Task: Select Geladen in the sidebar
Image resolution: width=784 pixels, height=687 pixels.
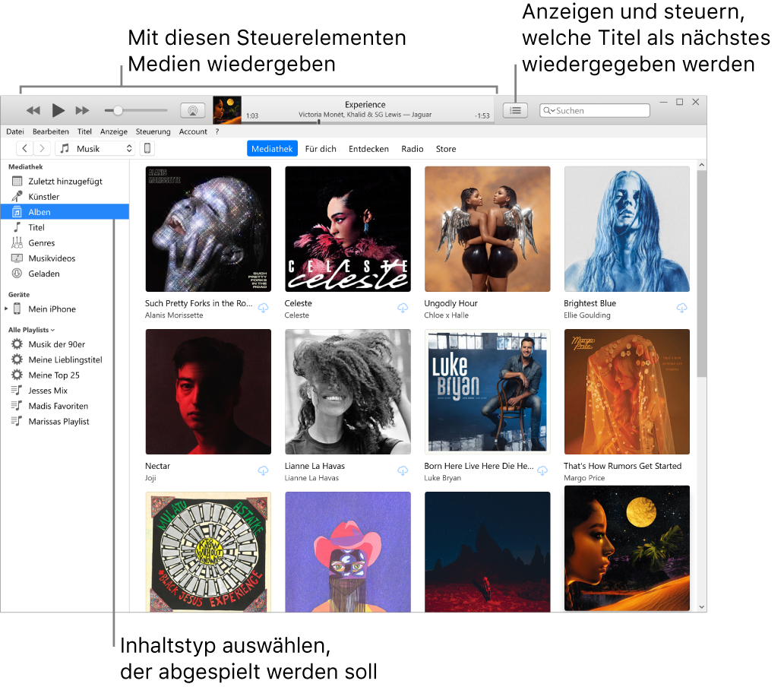Action: click(x=65, y=274)
